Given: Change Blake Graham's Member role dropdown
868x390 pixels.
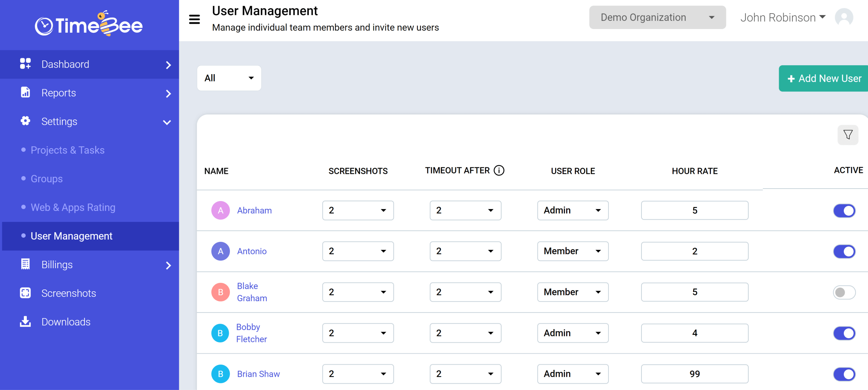Looking at the screenshot, I should (x=573, y=292).
